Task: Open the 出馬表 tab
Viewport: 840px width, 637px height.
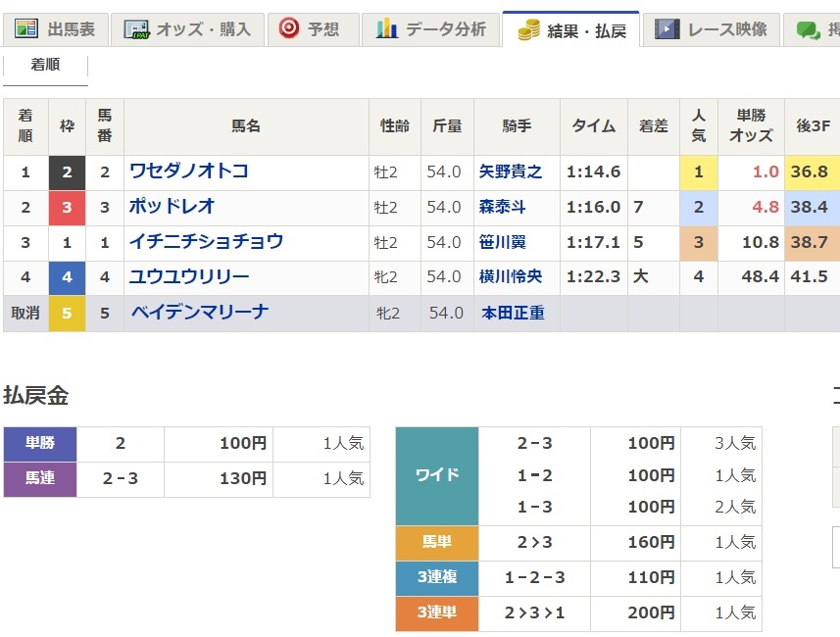Action: point(56,29)
